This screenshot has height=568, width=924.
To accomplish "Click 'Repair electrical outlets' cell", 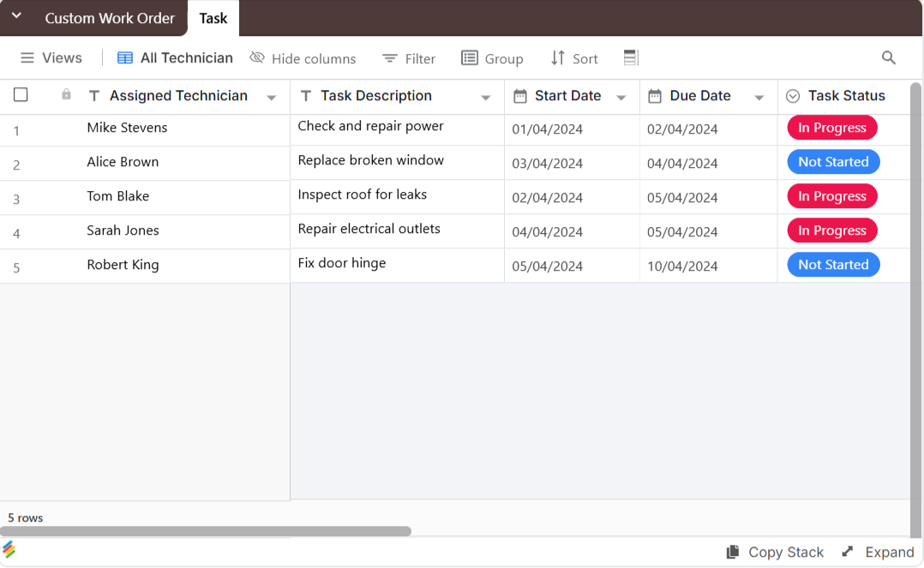I will click(x=397, y=231).
